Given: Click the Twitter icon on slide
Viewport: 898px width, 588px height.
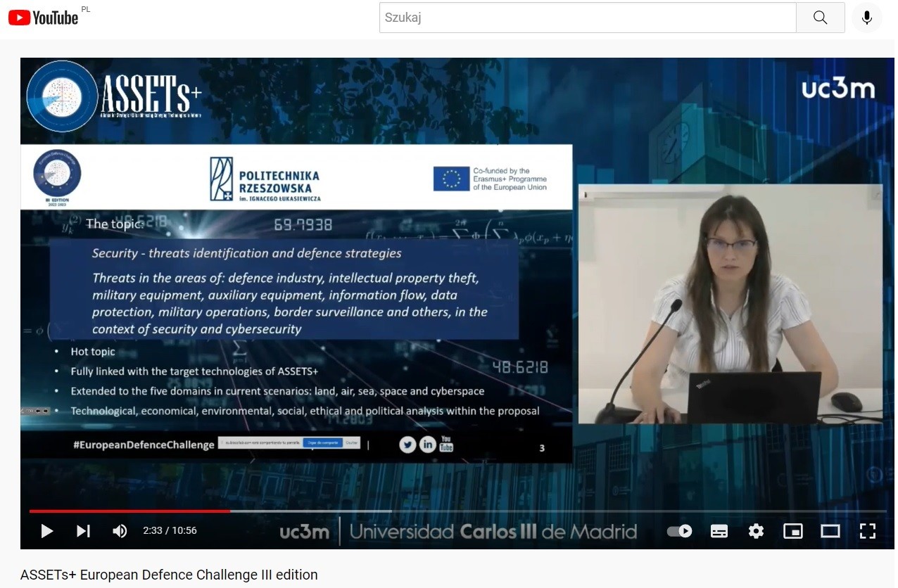Looking at the screenshot, I should coord(407,445).
